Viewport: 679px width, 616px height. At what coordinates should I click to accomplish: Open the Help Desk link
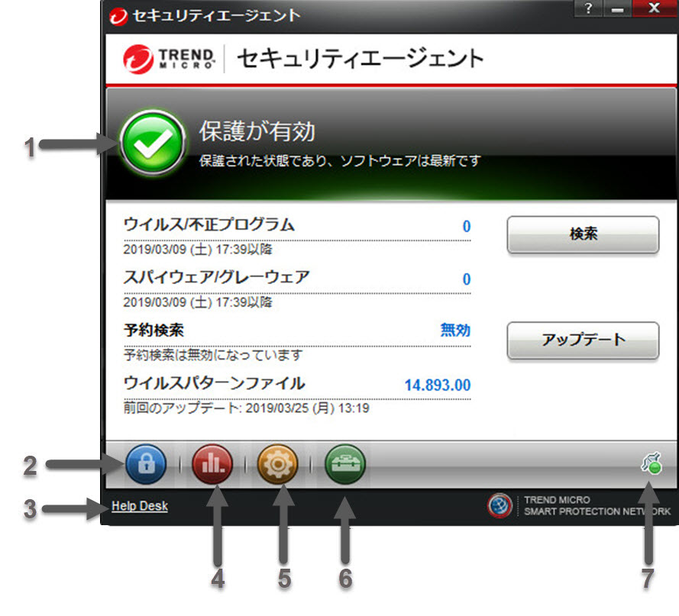(x=140, y=505)
